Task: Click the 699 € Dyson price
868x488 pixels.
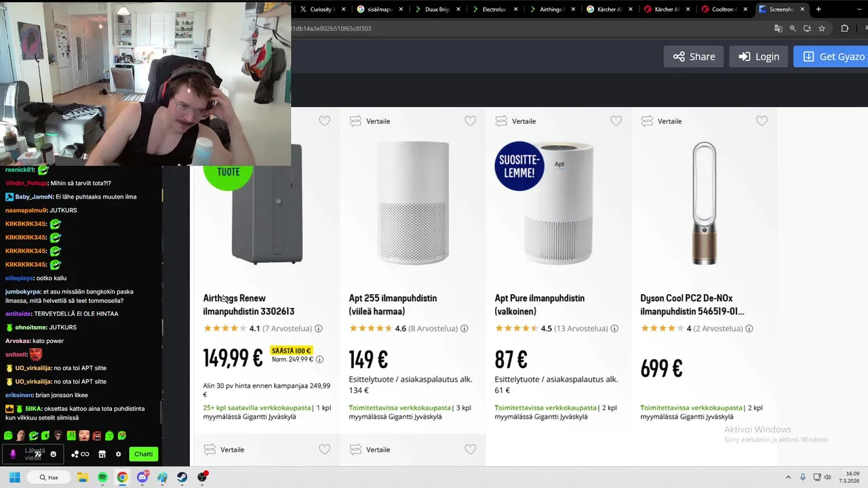Action: coord(661,369)
